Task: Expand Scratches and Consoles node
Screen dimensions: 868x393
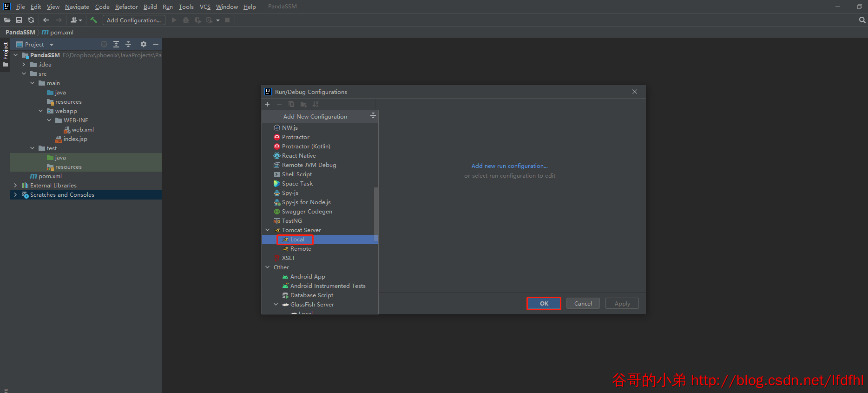Action: pos(16,195)
